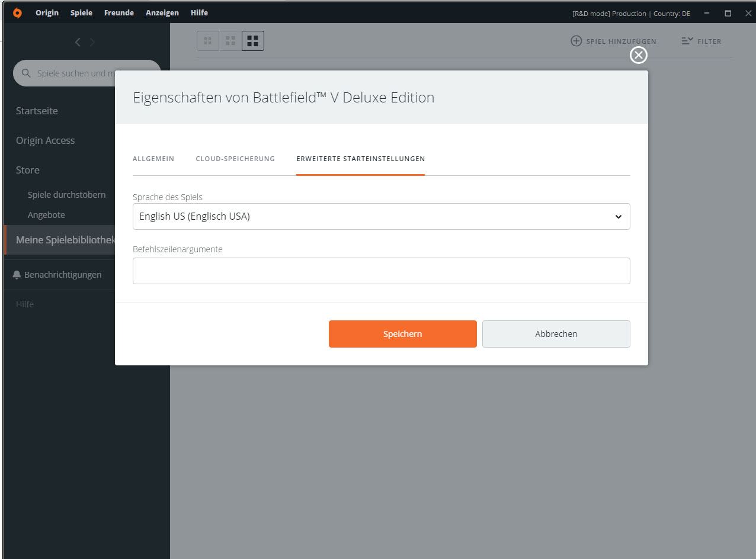
Task: Open the Spiele menu
Action: 81,12
